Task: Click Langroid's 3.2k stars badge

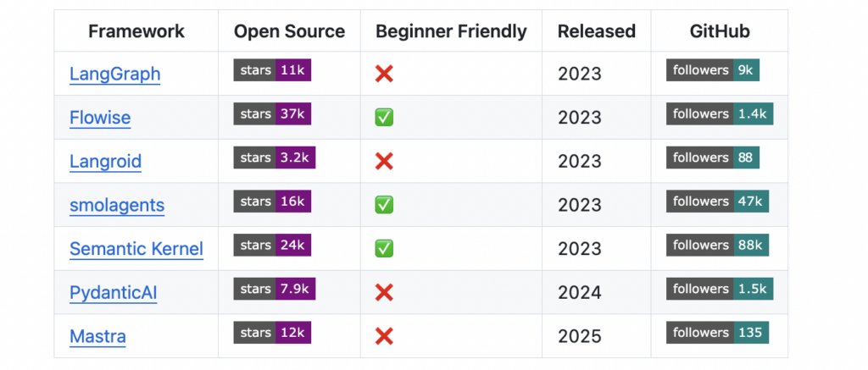Action: coord(275,157)
